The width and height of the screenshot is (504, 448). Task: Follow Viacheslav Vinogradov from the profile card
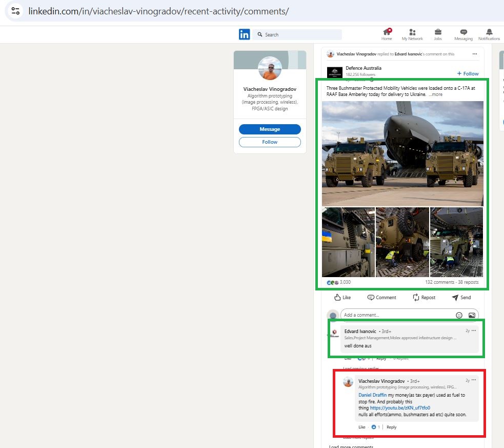coord(270,142)
